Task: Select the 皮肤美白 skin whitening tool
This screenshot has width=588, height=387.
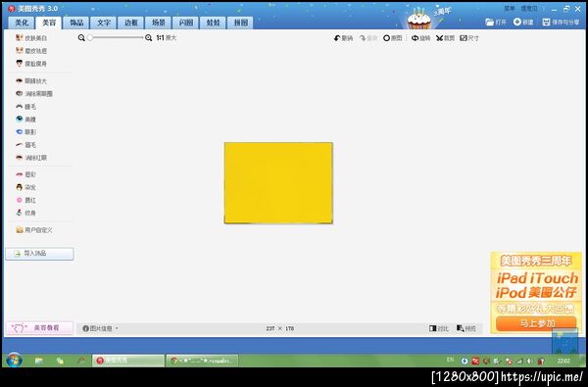Action: [31, 38]
